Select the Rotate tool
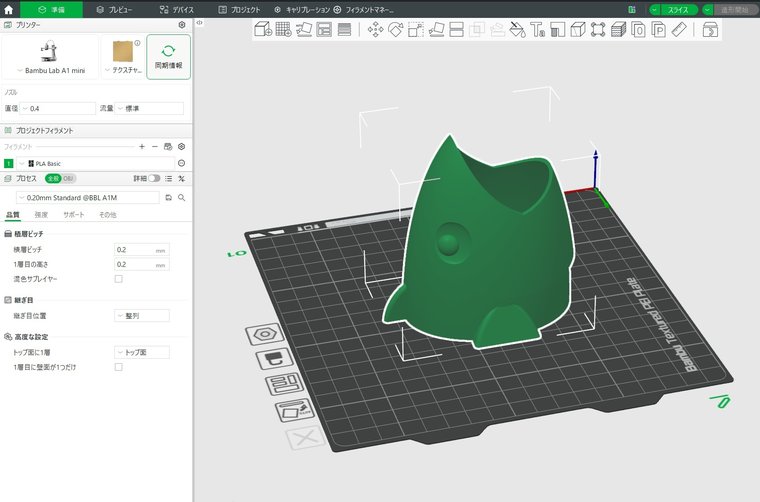The image size is (760, 502). click(396, 30)
